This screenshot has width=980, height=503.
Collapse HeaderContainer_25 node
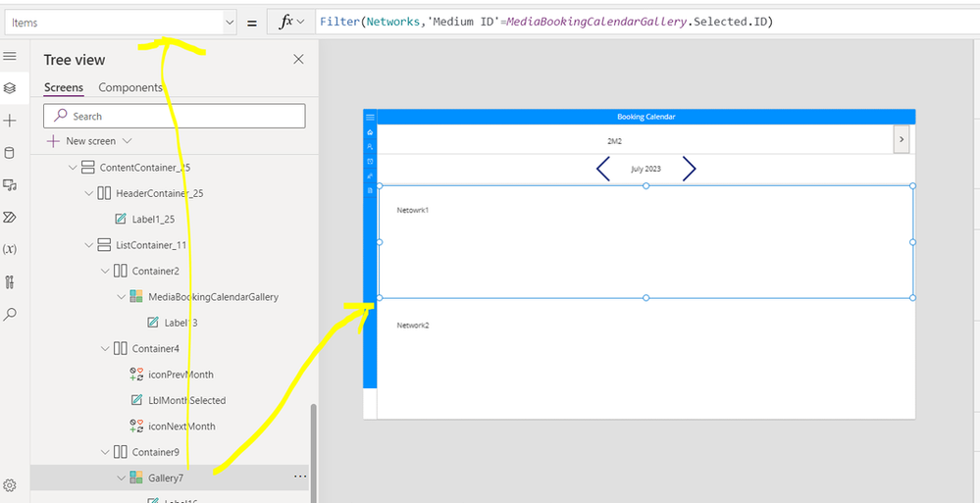pyautogui.click(x=88, y=194)
